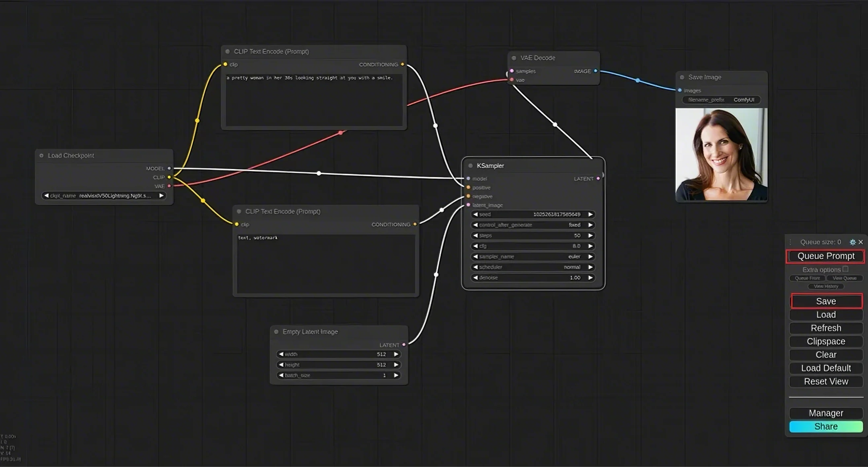Image resolution: width=868 pixels, height=467 pixels.
Task: Enable the Extra options checkbox
Action: tap(845, 269)
